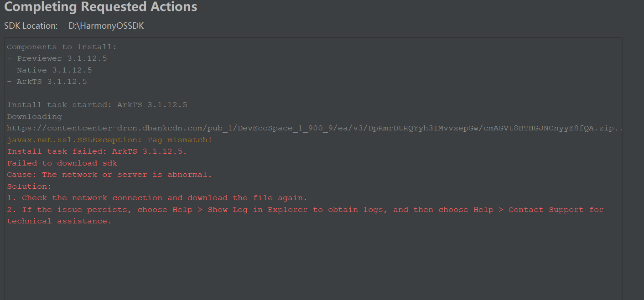Screen dimensions: 644x300
Task: Click the Native 3.1.12.5 component line
Action: point(49,70)
